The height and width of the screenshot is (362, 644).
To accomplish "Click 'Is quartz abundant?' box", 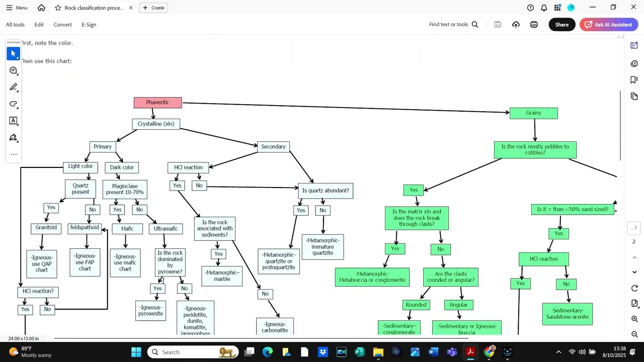I will click(326, 191).
